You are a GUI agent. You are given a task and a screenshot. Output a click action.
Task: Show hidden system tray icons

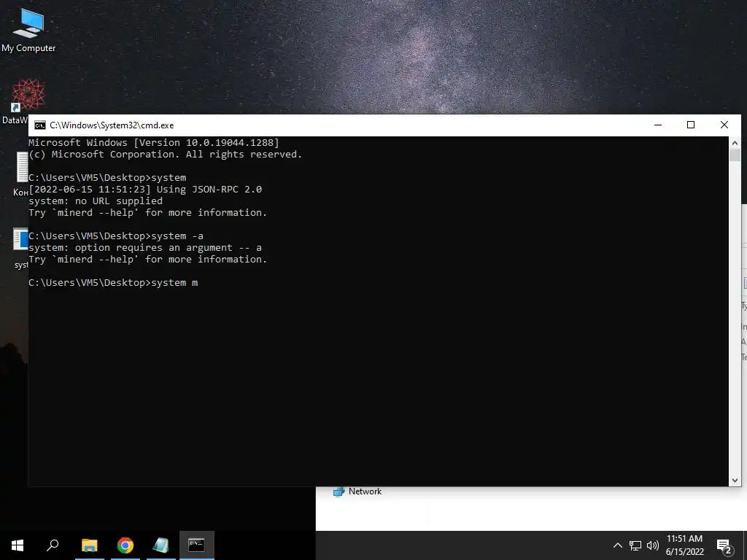[617, 545]
